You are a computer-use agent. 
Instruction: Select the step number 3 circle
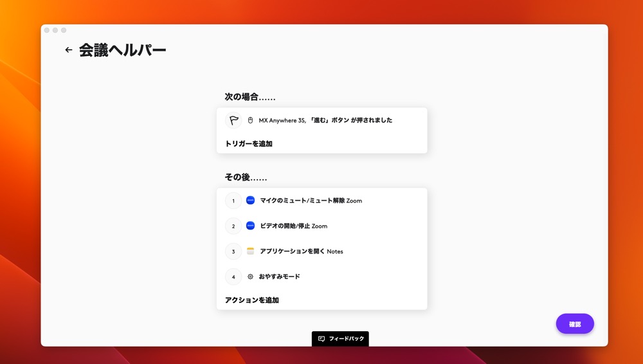point(233,251)
